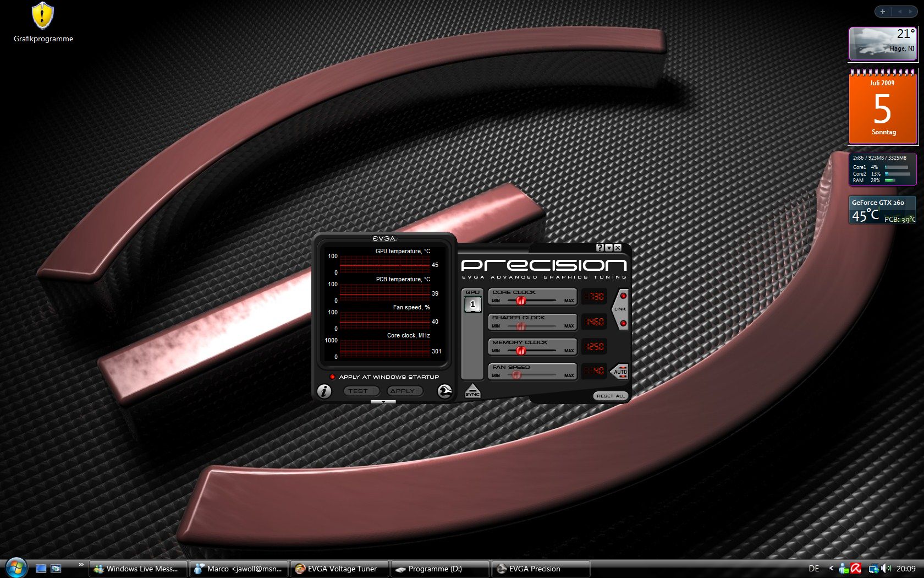Open the calendar gadget showing Juli 2009
924x578 pixels.
[883, 107]
